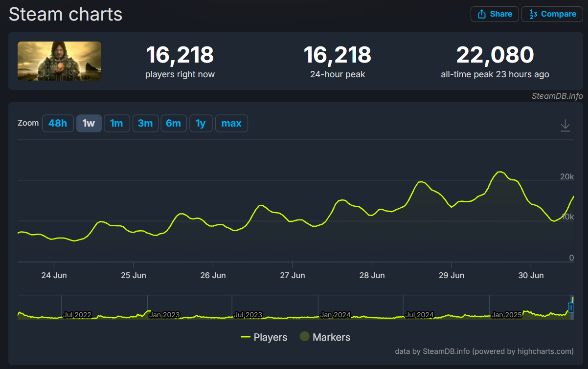Click the 24 Jun axis label

[54, 275]
